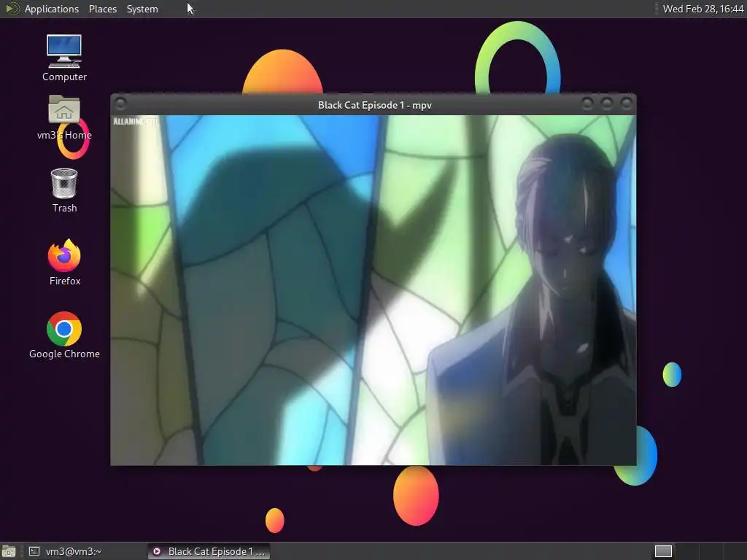Click the MATE logo icon in top panel
The image size is (747, 560).
[x=12, y=9]
